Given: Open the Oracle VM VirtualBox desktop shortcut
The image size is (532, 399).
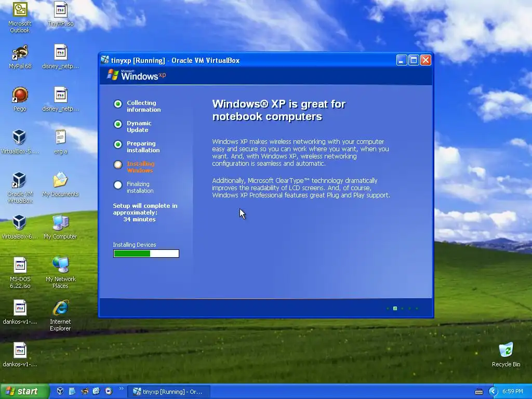Looking at the screenshot, I should click(x=20, y=188).
